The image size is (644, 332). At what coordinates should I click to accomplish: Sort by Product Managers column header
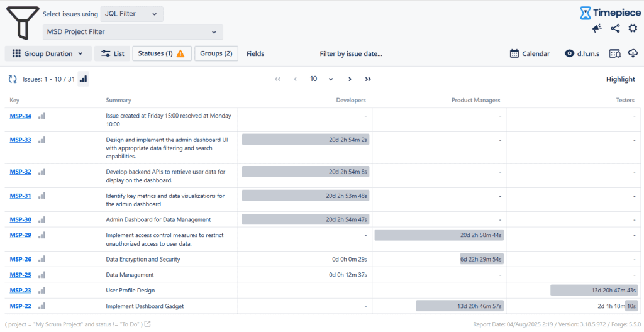pyautogui.click(x=475, y=100)
